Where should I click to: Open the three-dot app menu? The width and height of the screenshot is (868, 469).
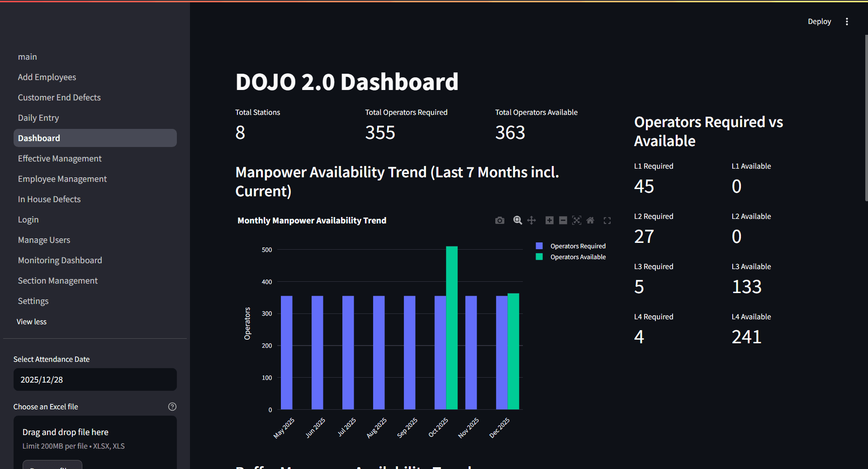point(847,21)
